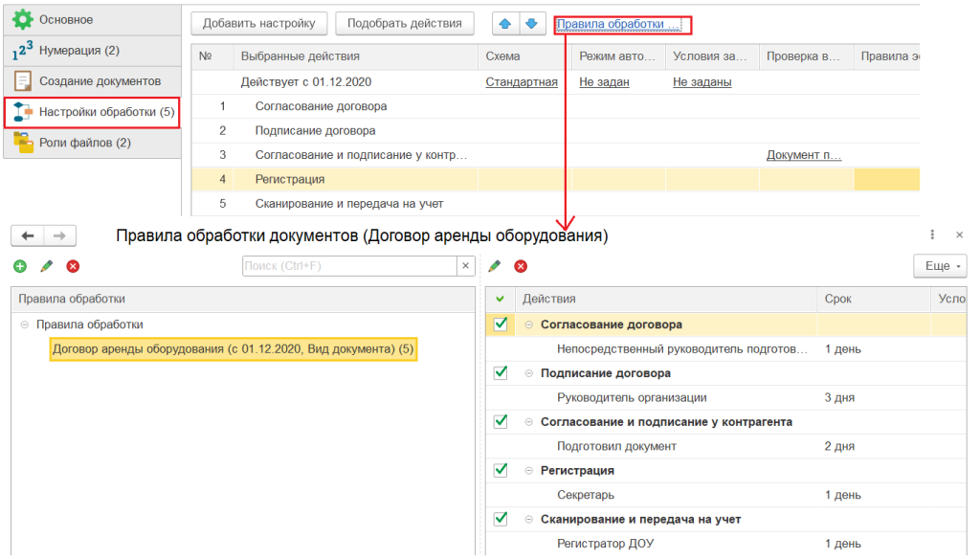Move selected action down with arrow
The image size is (980, 559).
(532, 24)
